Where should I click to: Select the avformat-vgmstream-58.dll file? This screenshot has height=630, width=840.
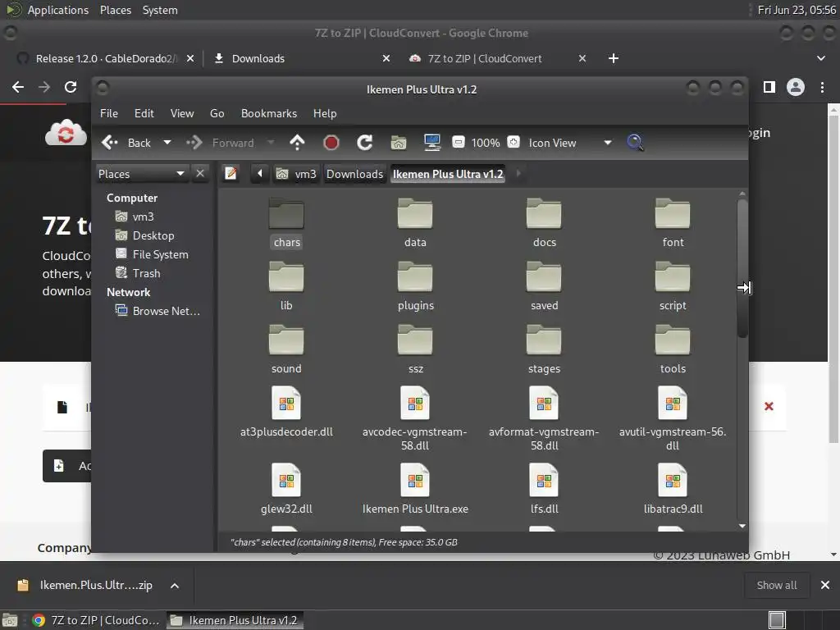point(545,419)
